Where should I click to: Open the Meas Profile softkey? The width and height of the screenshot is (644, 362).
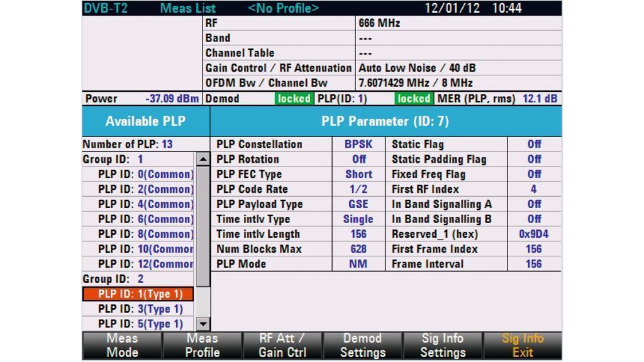coord(203,346)
